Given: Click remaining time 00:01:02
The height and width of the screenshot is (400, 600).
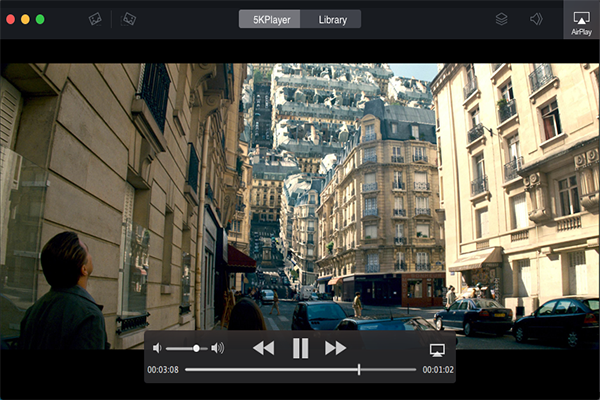Looking at the screenshot, I should pos(438,370).
